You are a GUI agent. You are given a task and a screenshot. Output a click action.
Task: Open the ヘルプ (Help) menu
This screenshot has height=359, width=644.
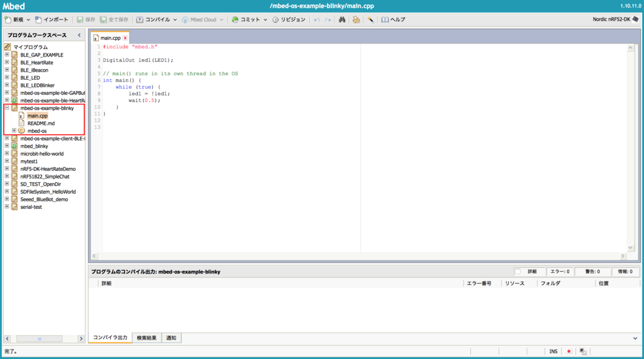point(393,19)
